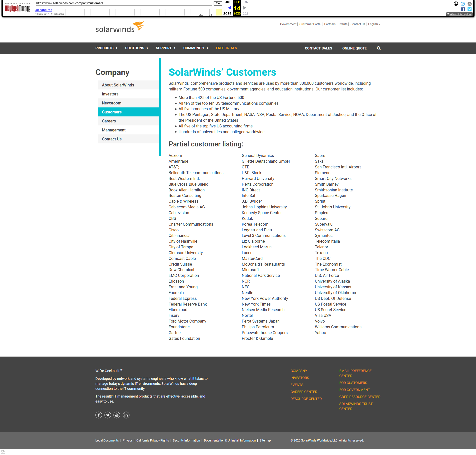Click the 'Yahoo' customer entry

pos(320,333)
